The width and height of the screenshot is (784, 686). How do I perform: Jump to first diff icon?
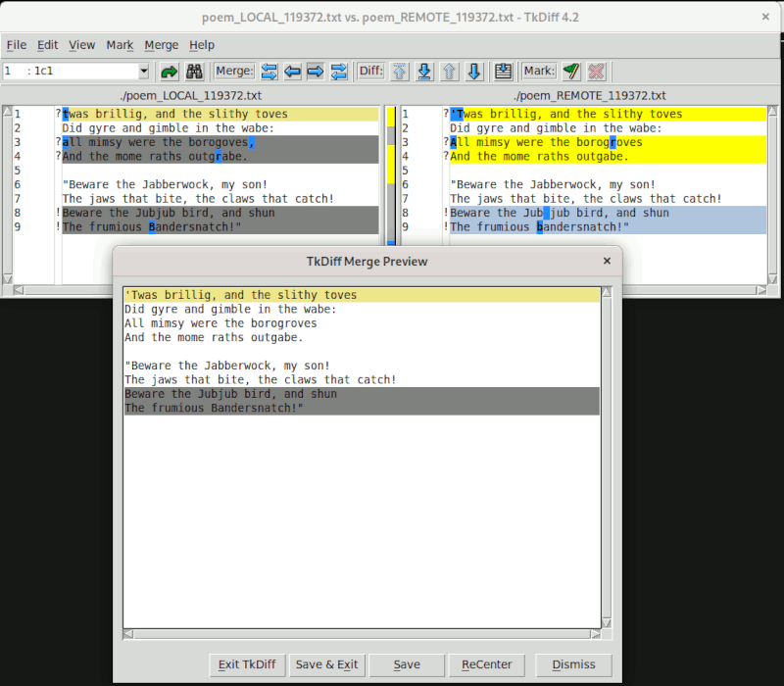point(399,72)
